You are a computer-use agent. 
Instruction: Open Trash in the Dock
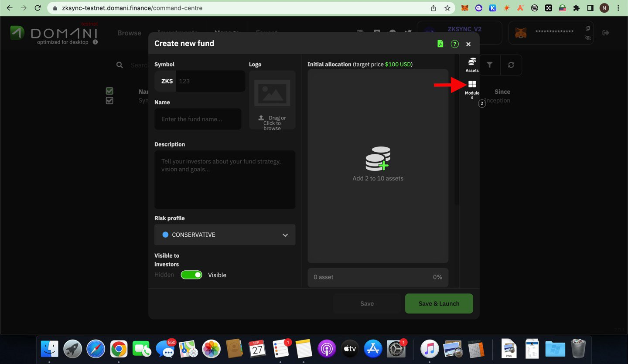pyautogui.click(x=578, y=349)
